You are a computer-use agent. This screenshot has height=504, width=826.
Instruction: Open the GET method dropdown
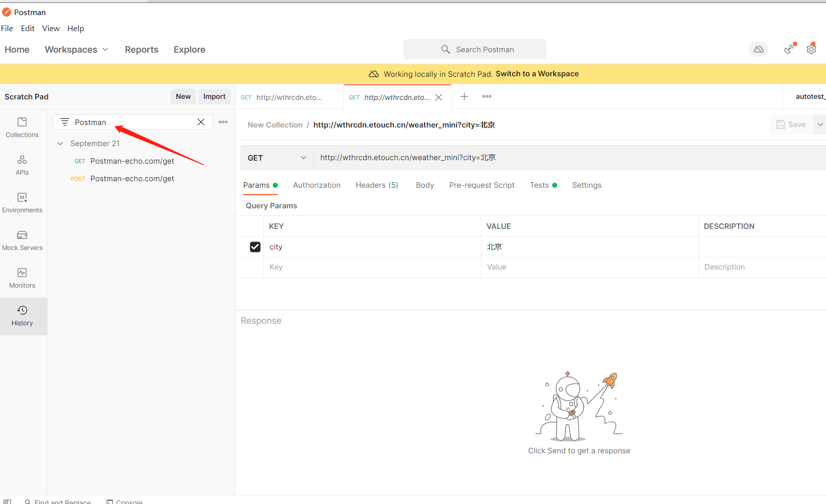pyautogui.click(x=277, y=158)
